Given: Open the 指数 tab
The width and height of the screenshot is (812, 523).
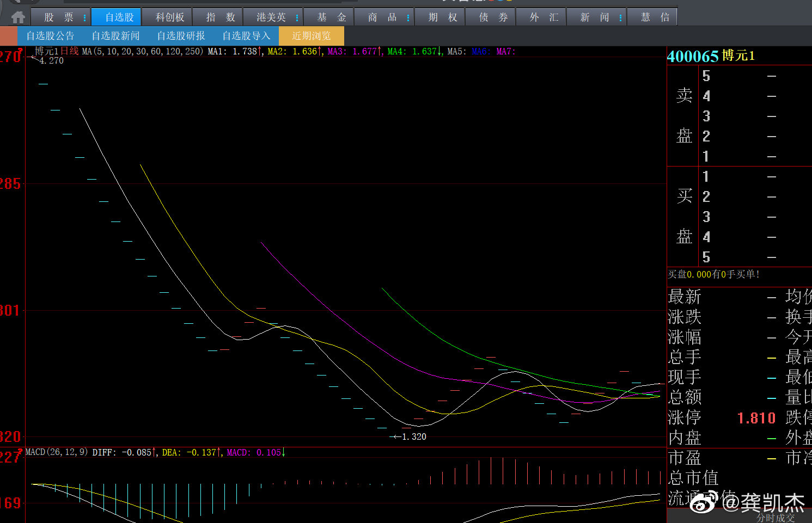Looking at the screenshot, I should (221, 17).
